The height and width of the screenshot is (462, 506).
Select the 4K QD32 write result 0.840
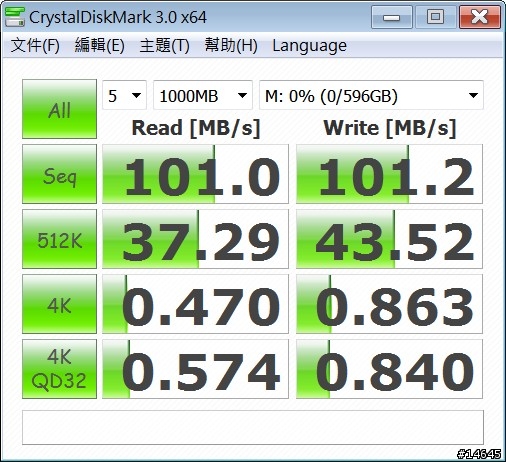coord(389,369)
